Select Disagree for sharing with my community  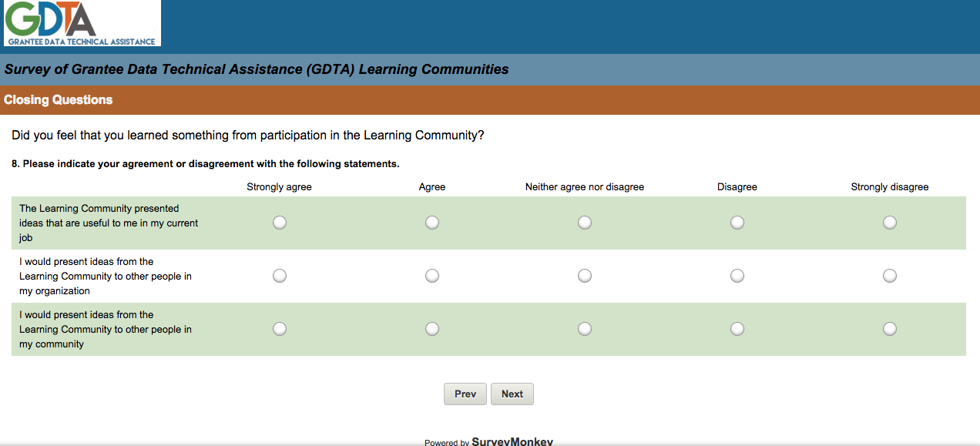(737, 329)
